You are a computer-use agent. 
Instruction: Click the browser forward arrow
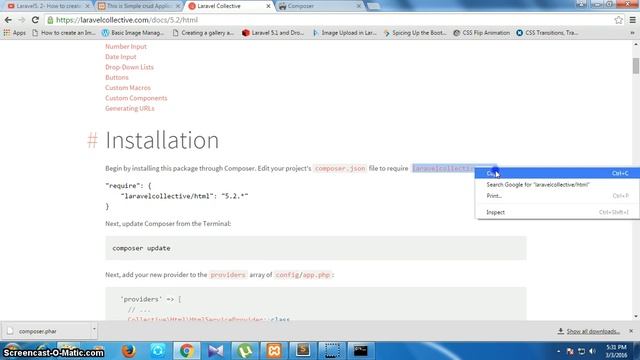coord(22,20)
